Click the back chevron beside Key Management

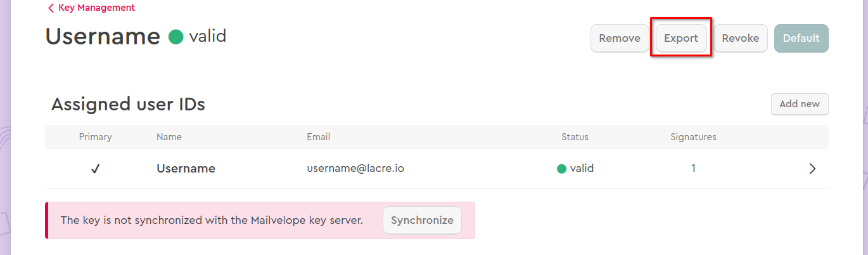pyautogui.click(x=51, y=8)
